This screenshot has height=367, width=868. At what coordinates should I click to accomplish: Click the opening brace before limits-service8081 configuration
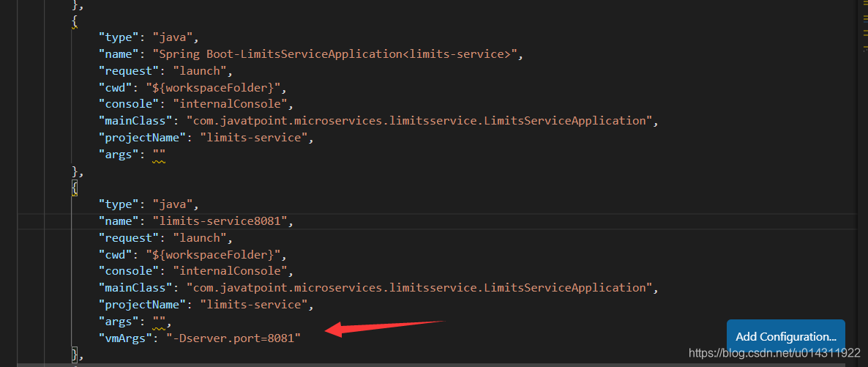75,188
